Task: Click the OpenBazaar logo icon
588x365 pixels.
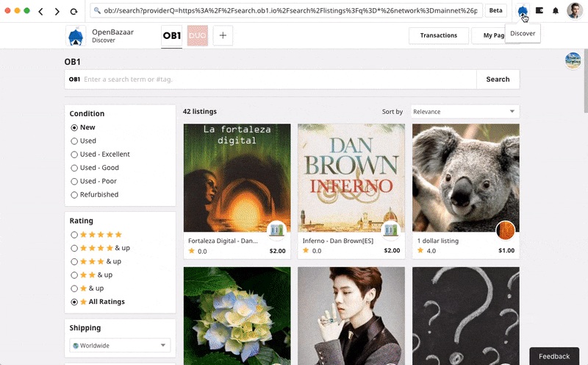Action: coord(76,35)
